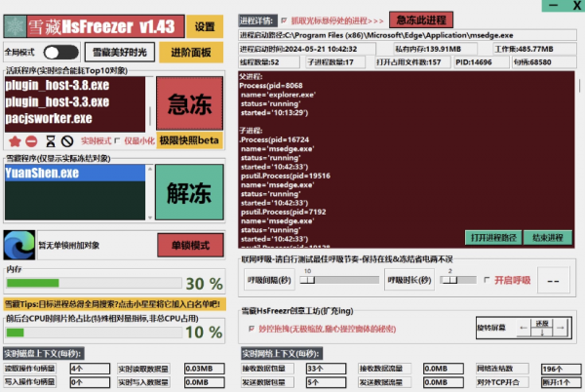Uncheck the 妙控拖拽 checkbox

point(252,329)
